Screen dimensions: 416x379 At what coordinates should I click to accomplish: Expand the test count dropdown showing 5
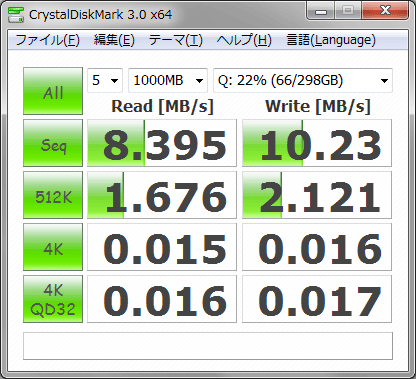coord(105,80)
